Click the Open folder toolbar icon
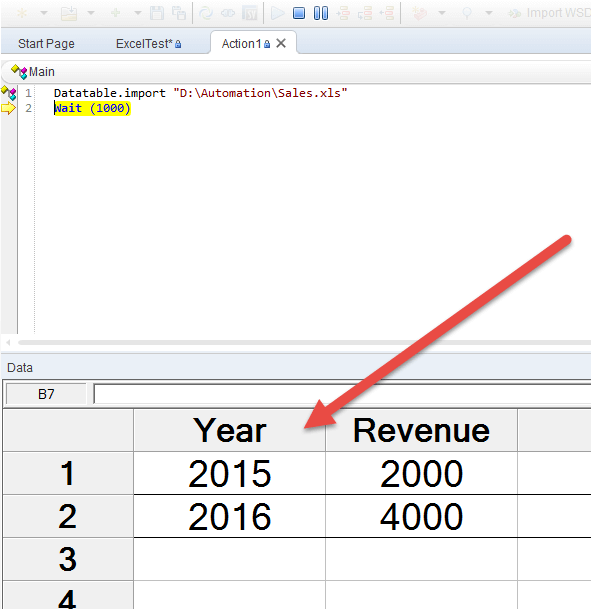The width and height of the screenshot is (591, 609). point(69,13)
